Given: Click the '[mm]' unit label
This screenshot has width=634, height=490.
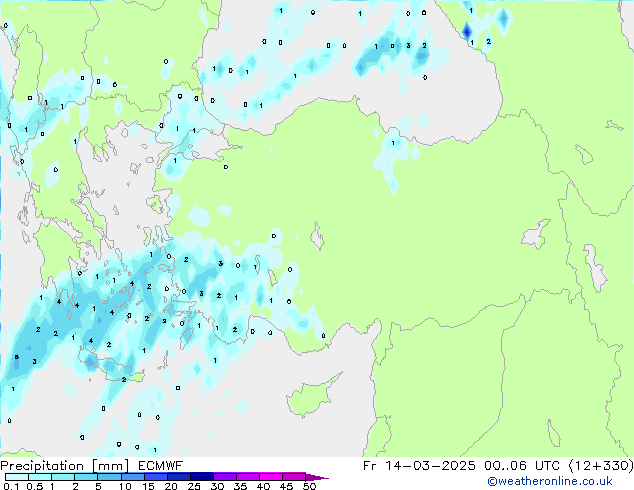Looking at the screenshot, I should click(111, 466).
